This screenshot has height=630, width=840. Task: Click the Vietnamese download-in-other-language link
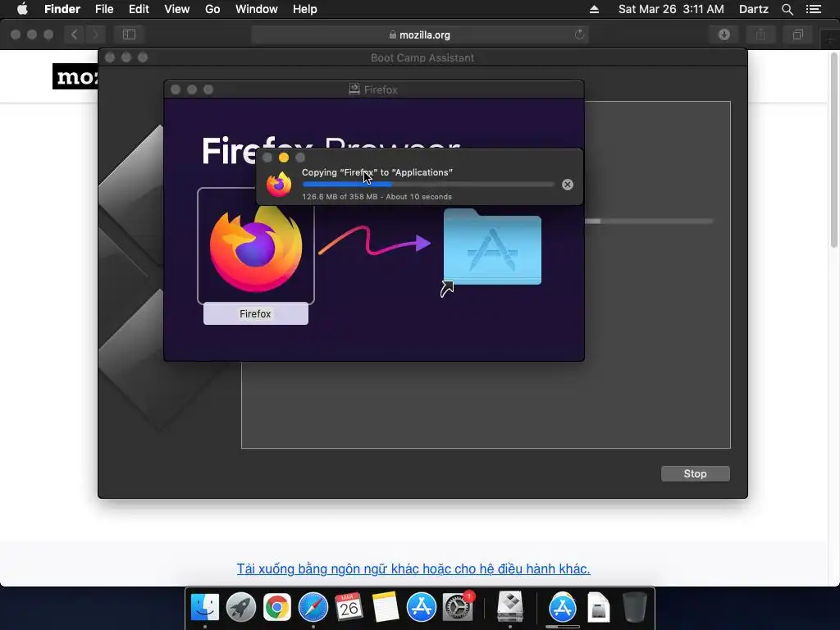413,569
